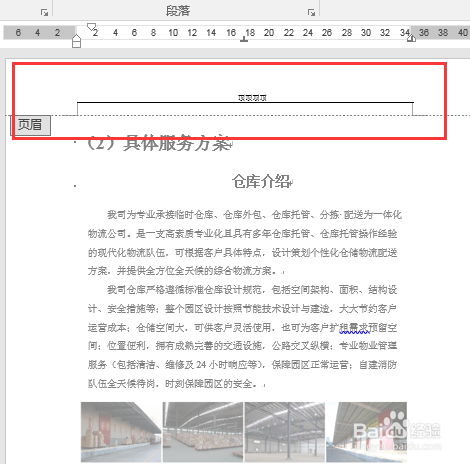This screenshot has width=470, height=464.
Task: Click the line starting 我司为专业承接临时仓库
Action: pyautogui.click(x=254, y=215)
